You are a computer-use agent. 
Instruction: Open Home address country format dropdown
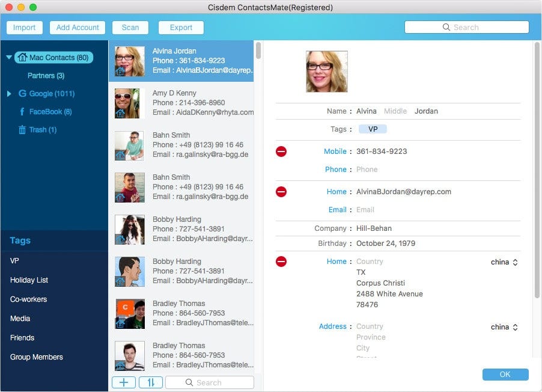[x=504, y=262]
